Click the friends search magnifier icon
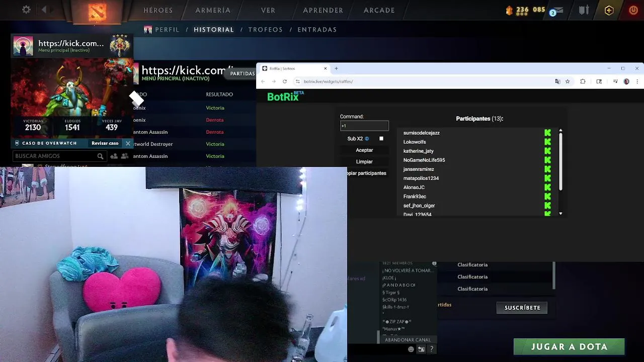The width and height of the screenshot is (644, 362). tap(100, 156)
